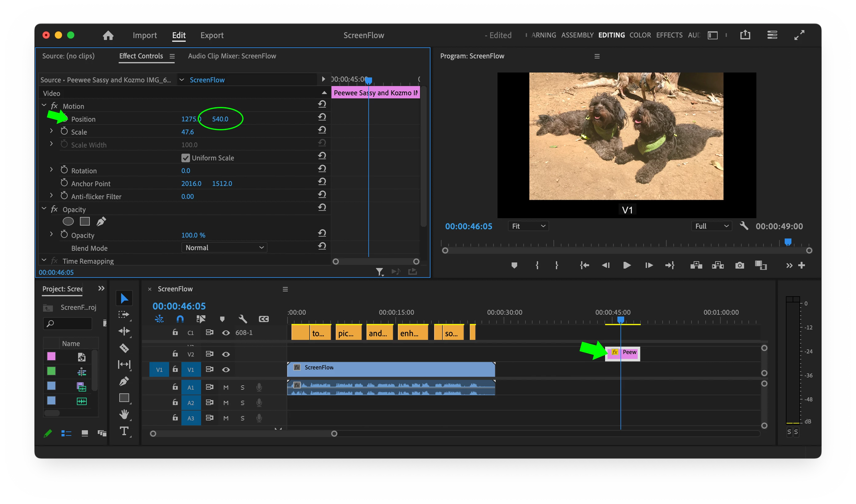Mute audio track A1

pyautogui.click(x=226, y=388)
